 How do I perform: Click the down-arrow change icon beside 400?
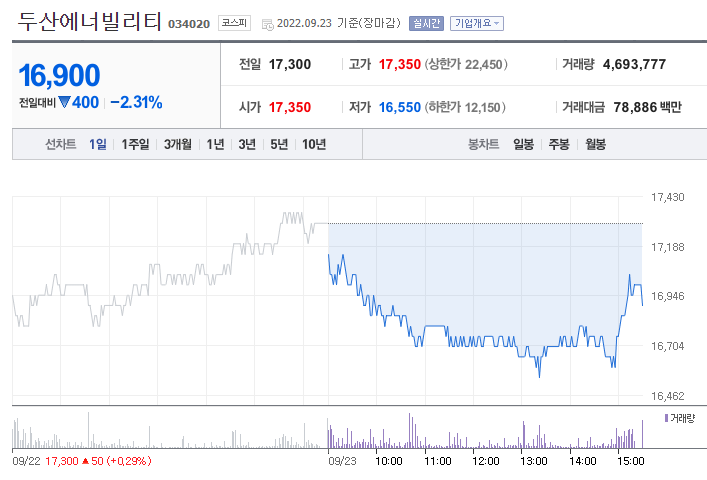(x=64, y=102)
